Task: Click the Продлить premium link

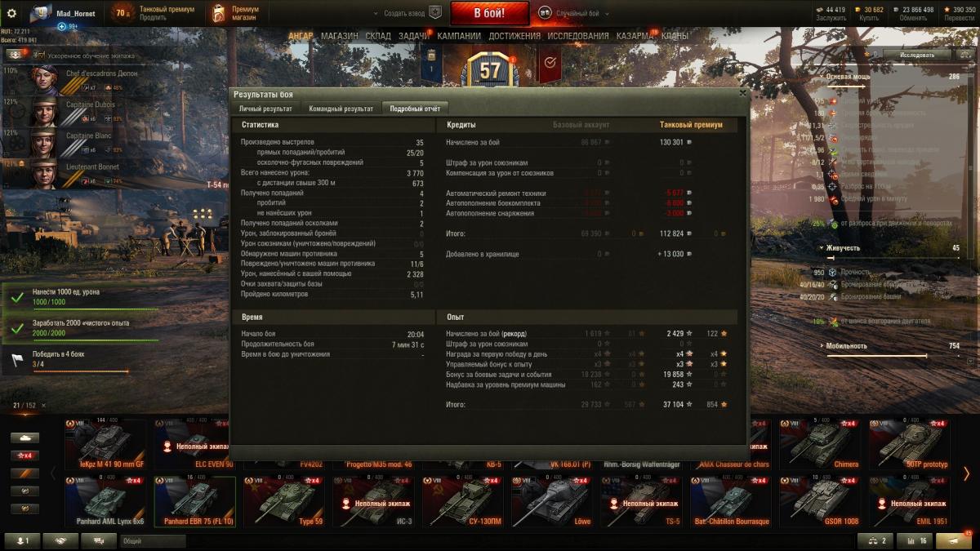Action: point(153,18)
